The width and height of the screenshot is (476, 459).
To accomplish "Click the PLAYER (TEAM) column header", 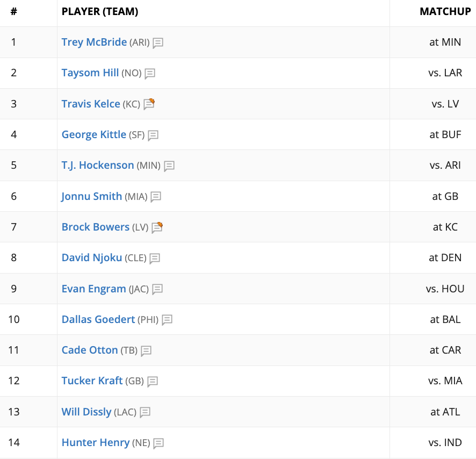I will coord(100,12).
